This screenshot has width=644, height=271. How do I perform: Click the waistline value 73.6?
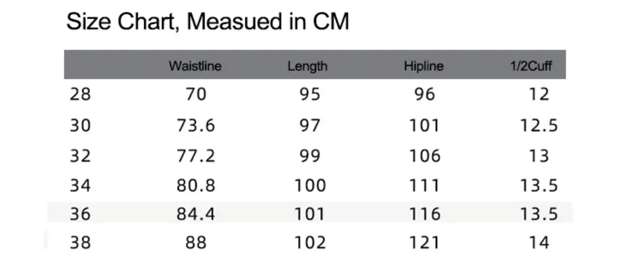196,126
